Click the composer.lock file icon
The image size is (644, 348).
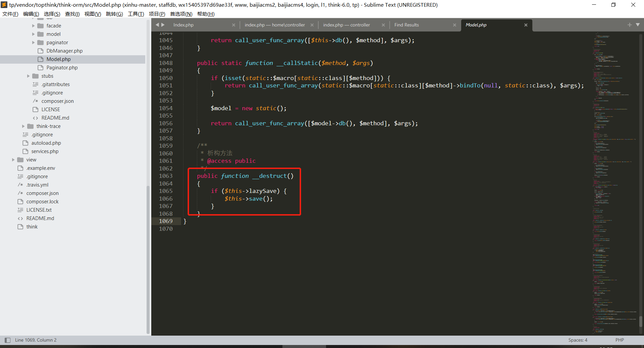click(20, 202)
